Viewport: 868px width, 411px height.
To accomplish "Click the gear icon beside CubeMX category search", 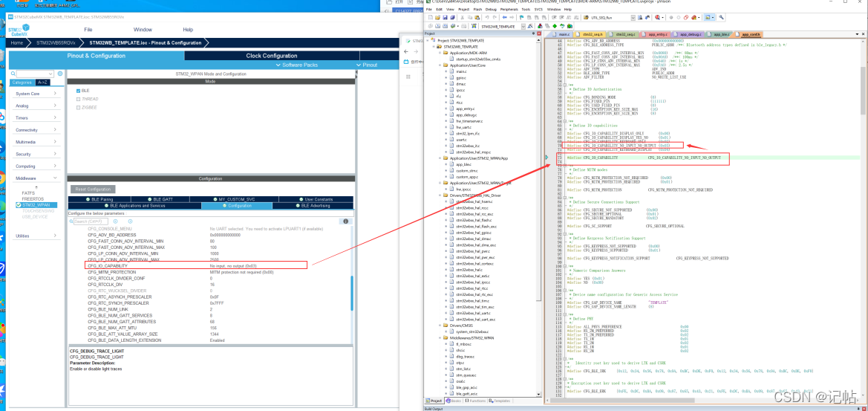I will [x=60, y=74].
